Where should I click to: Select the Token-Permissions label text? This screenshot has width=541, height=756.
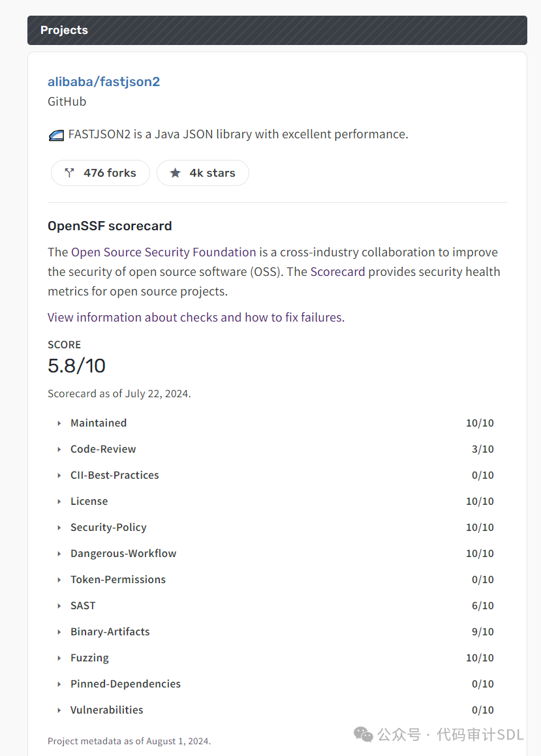point(118,579)
